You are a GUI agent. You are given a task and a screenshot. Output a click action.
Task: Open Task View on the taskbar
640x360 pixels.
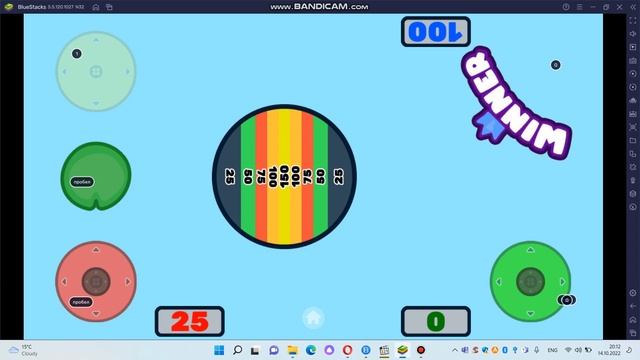coord(255,350)
